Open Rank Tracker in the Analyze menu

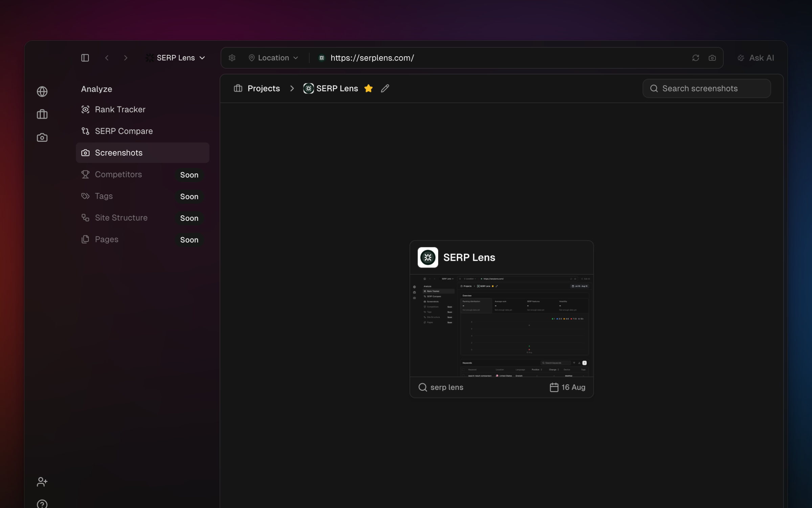142,109
